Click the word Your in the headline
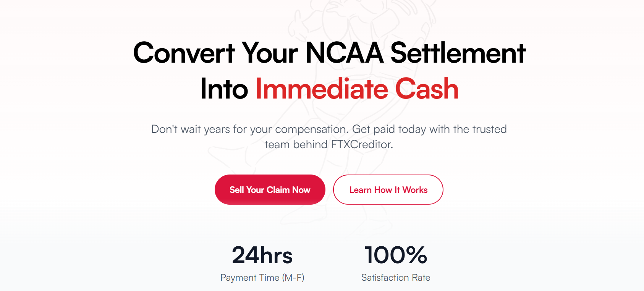This screenshot has height=291, width=644. click(270, 53)
